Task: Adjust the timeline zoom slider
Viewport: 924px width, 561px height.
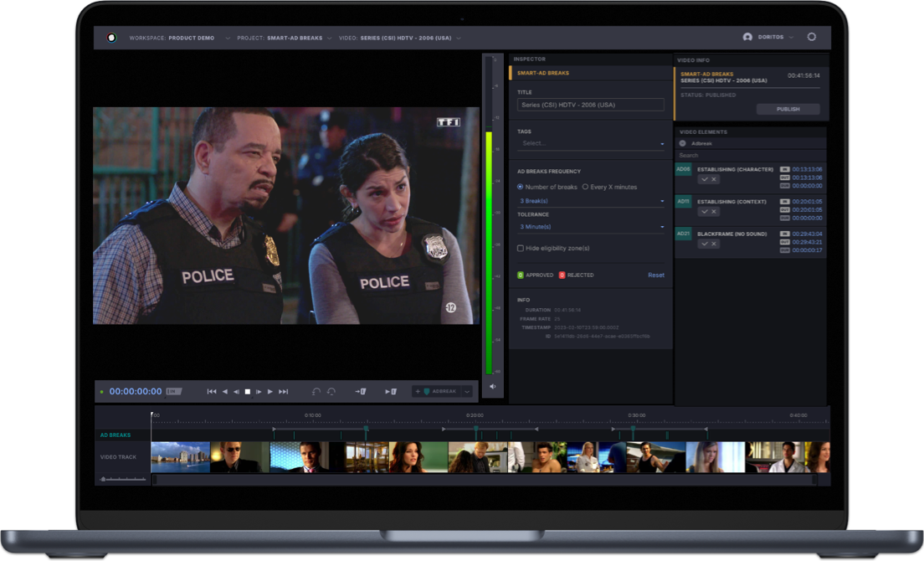Action: tap(123, 479)
